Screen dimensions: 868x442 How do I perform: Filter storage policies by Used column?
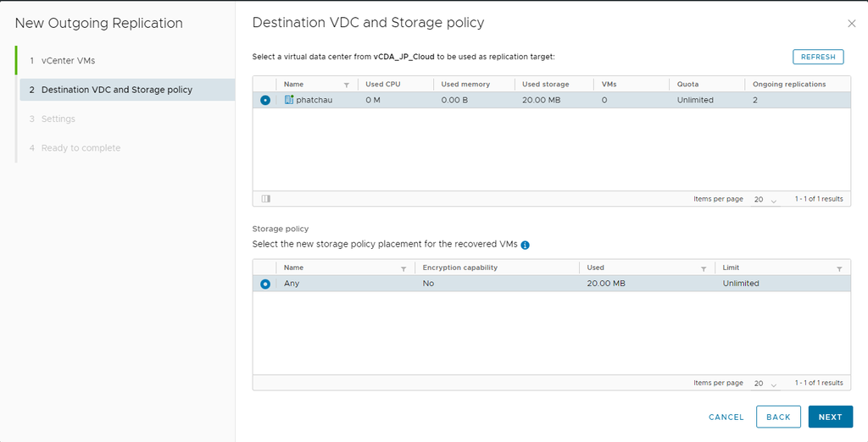[x=704, y=268]
